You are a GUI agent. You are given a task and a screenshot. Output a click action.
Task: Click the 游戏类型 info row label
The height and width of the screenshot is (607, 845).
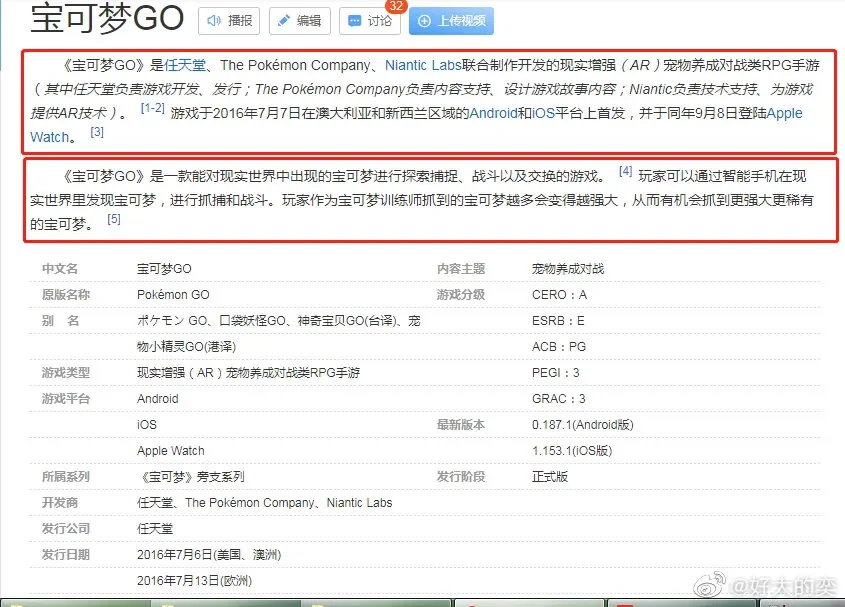(x=65, y=373)
